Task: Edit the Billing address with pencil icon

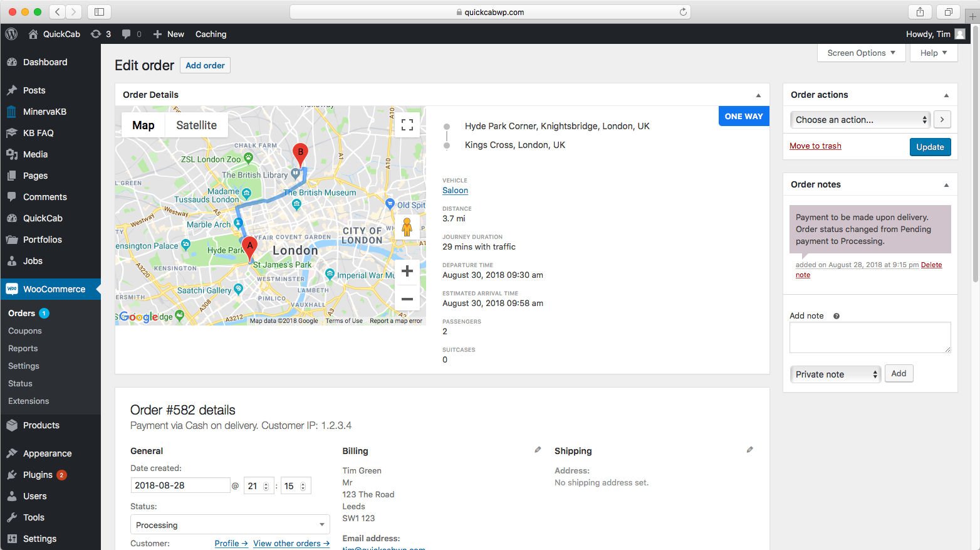Action: tap(538, 450)
